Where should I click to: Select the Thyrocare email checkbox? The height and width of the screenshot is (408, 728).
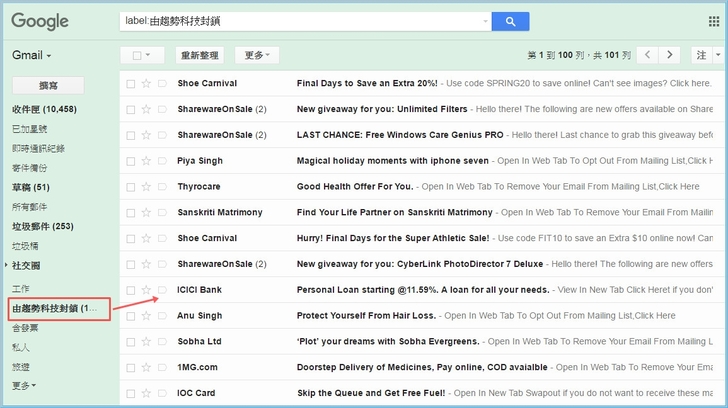(130, 187)
